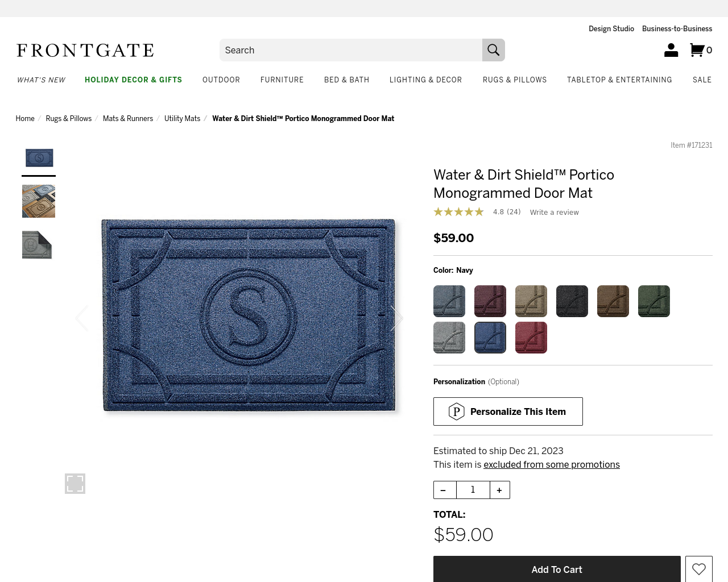
Task: Open excluded from some promotions link
Action: 552,464
